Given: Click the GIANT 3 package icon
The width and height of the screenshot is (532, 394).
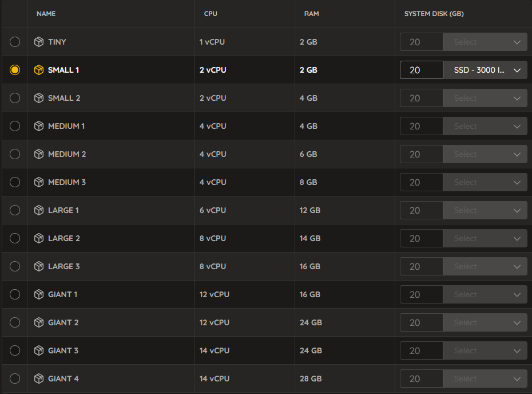Looking at the screenshot, I should pyautogui.click(x=39, y=350).
